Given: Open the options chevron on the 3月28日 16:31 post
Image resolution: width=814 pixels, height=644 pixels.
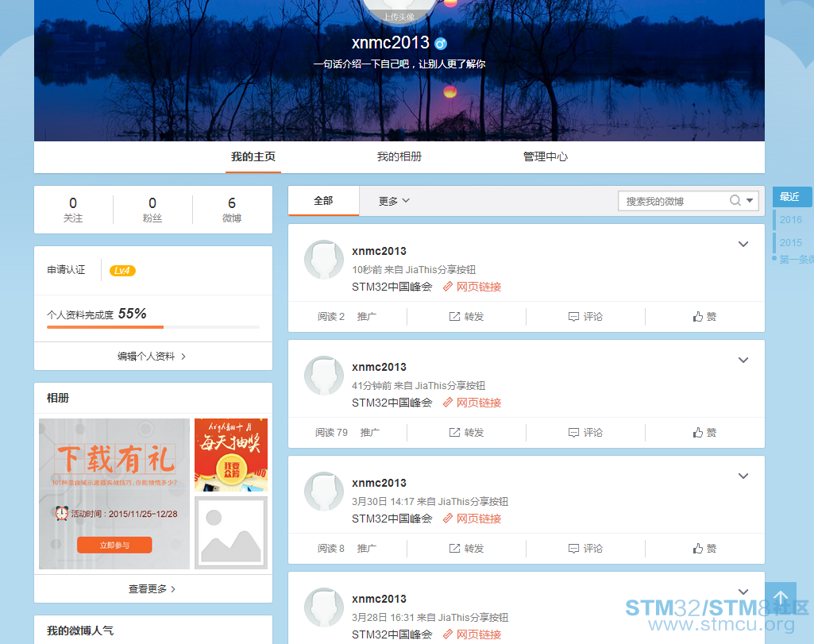Looking at the screenshot, I should (x=743, y=592).
